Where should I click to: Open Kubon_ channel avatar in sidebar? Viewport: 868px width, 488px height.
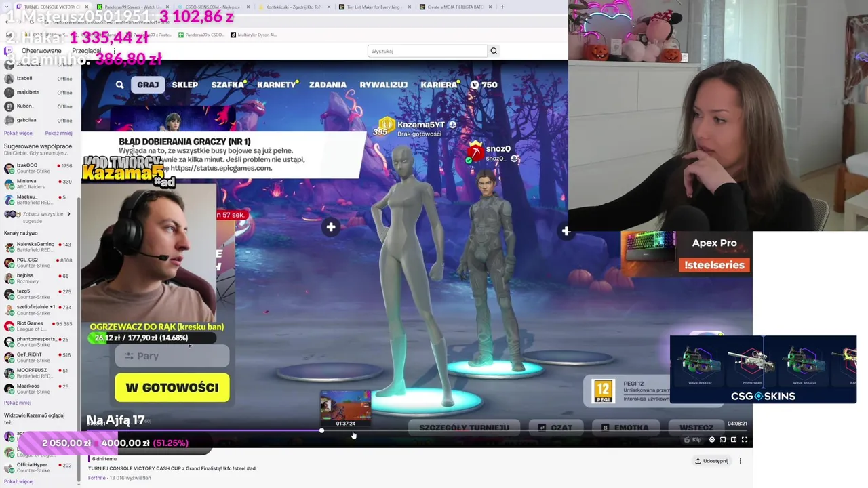(x=8, y=106)
